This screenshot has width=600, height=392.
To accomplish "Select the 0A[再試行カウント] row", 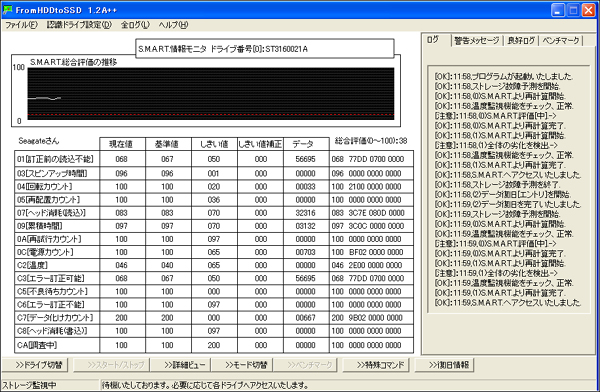I will (x=214, y=239).
